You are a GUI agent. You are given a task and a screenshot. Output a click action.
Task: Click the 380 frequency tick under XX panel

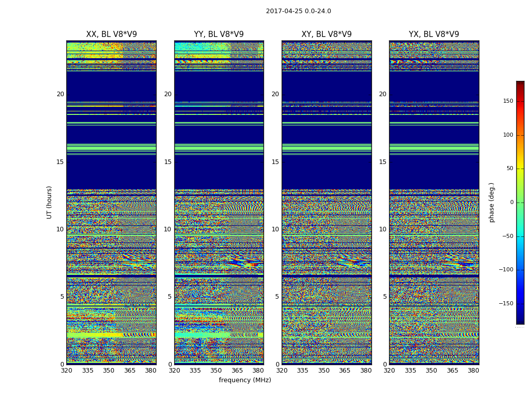point(150,371)
